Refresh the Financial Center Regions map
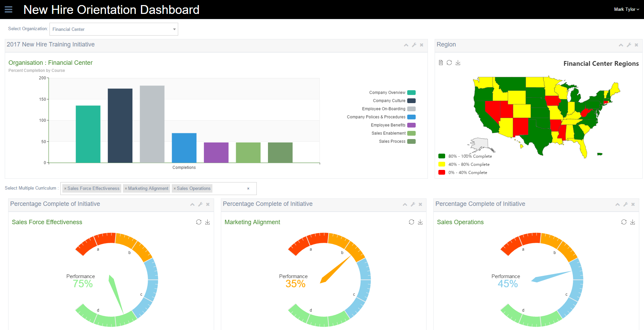This screenshot has height=330, width=644. click(x=449, y=63)
